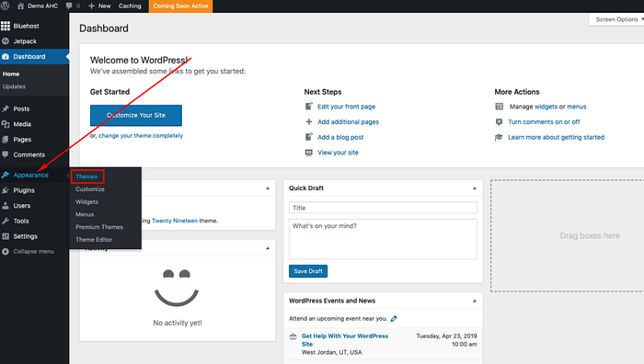The height and width of the screenshot is (364, 644).
Task: Click the comment icon beside Turn comments on or off
Action: pos(499,122)
